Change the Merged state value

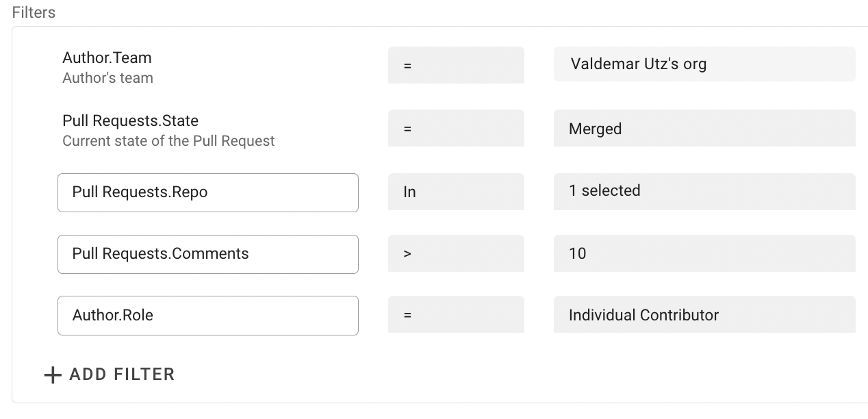(704, 129)
